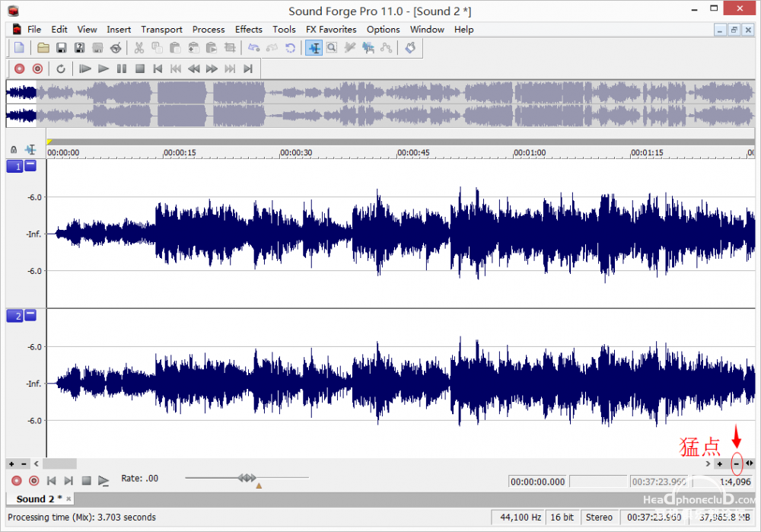Click the playback Rate scrub slider
The height and width of the screenshot is (532, 761).
pyautogui.click(x=247, y=478)
